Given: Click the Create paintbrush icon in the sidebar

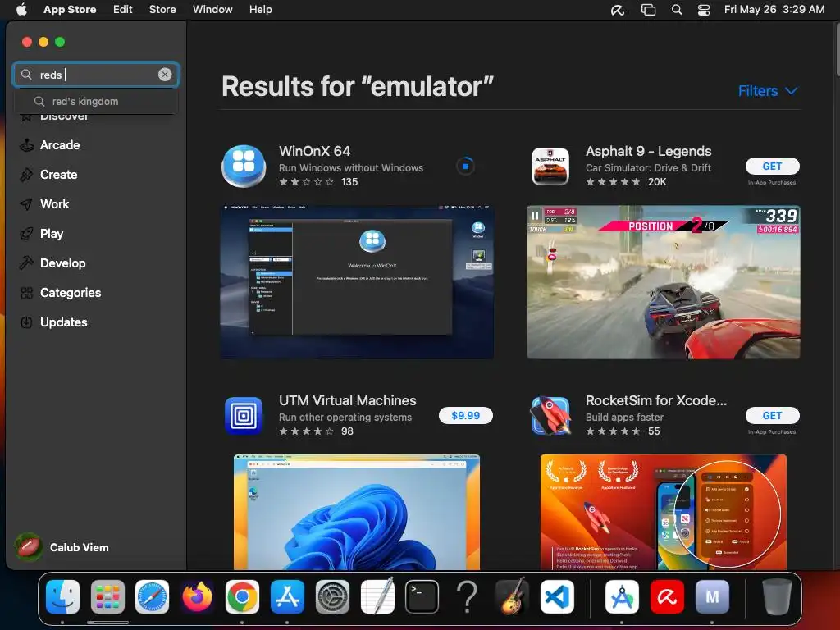Looking at the screenshot, I should 26,175.
